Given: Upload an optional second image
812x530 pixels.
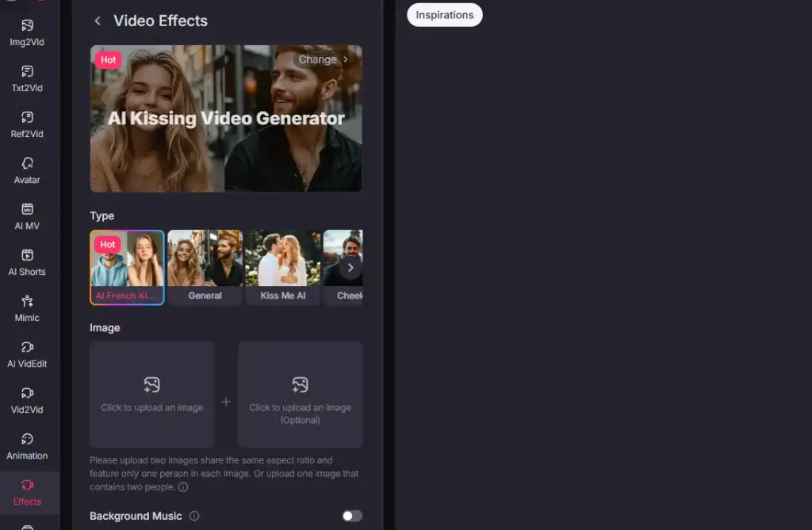Looking at the screenshot, I should coord(300,394).
